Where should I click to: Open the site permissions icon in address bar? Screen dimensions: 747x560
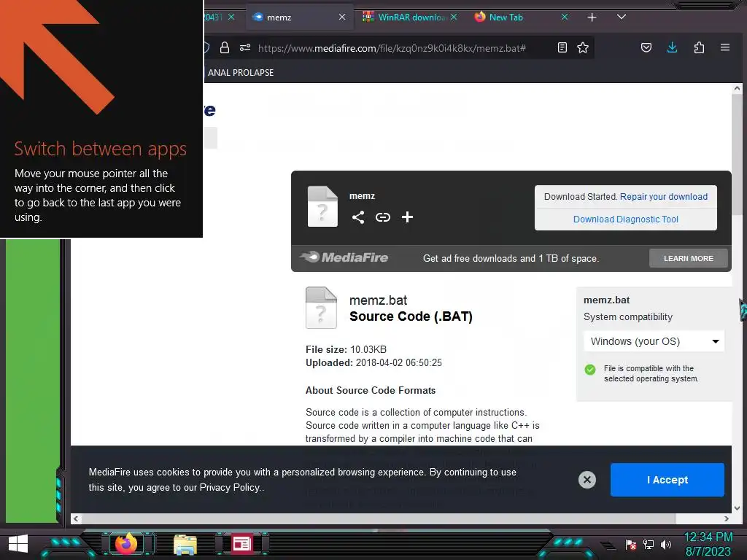point(245,47)
